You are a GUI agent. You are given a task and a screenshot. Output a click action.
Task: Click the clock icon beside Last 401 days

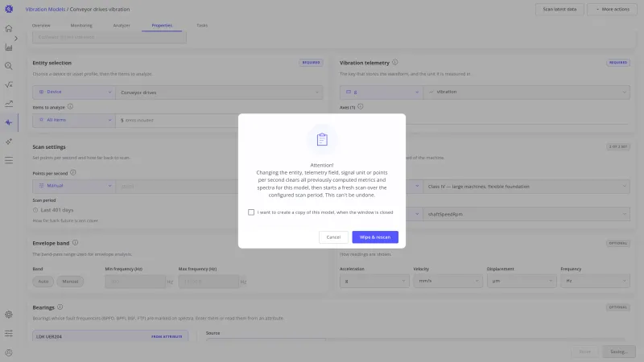(35, 210)
